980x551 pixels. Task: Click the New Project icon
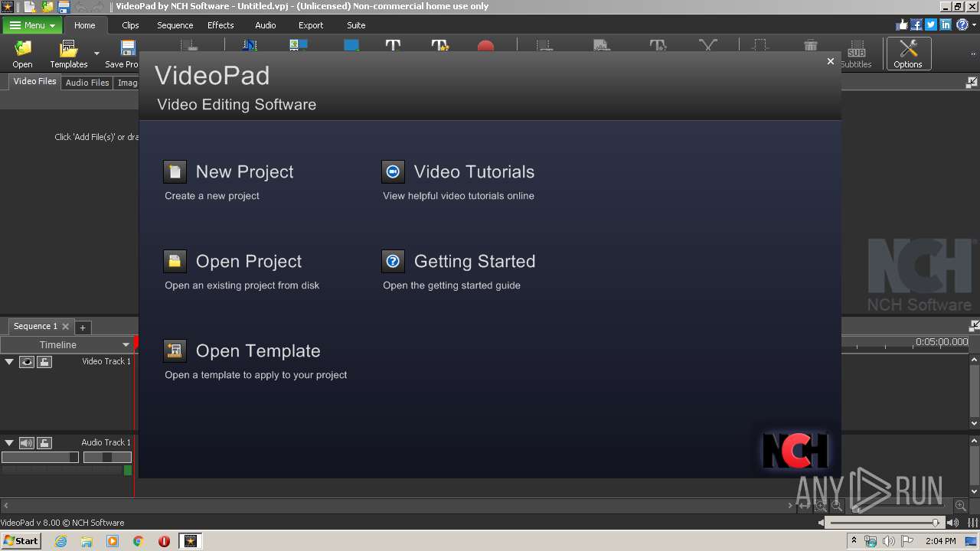(175, 171)
